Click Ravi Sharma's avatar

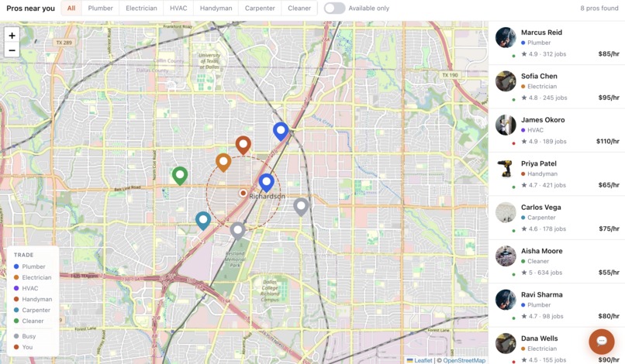pyautogui.click(x=506, y=300)
